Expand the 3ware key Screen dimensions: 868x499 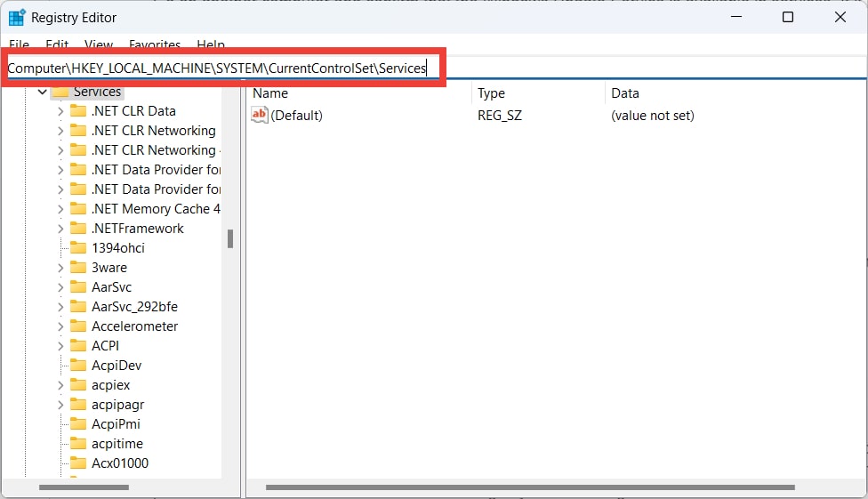click(x=60, y=268)
